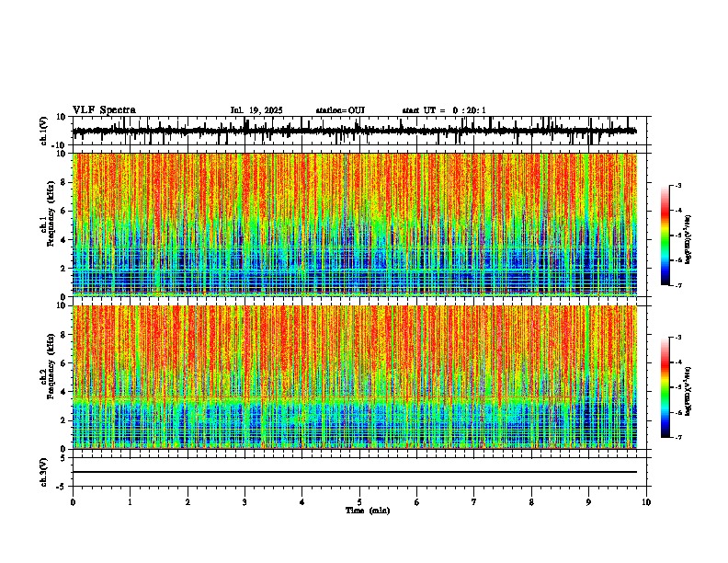The width and height of the screenshot is (728, 563).
Task: Select the date text "Jul 19, 2025"
Action: (256, 110)
